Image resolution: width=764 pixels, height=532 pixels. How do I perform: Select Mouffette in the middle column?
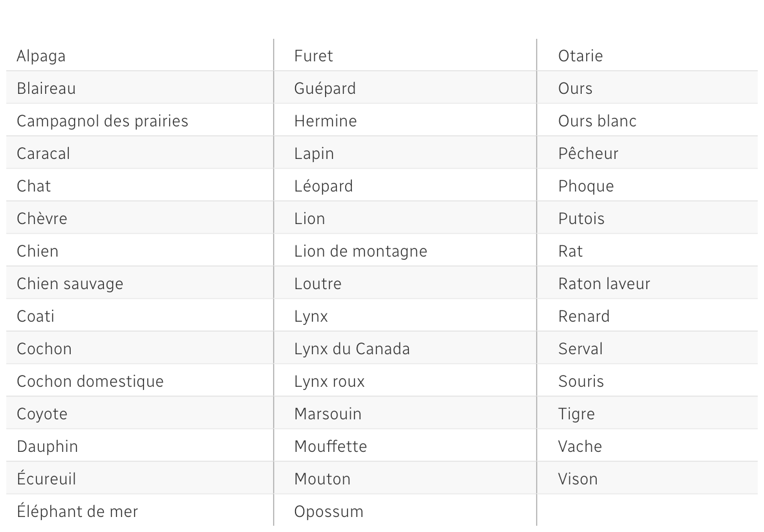click(331, 447)
